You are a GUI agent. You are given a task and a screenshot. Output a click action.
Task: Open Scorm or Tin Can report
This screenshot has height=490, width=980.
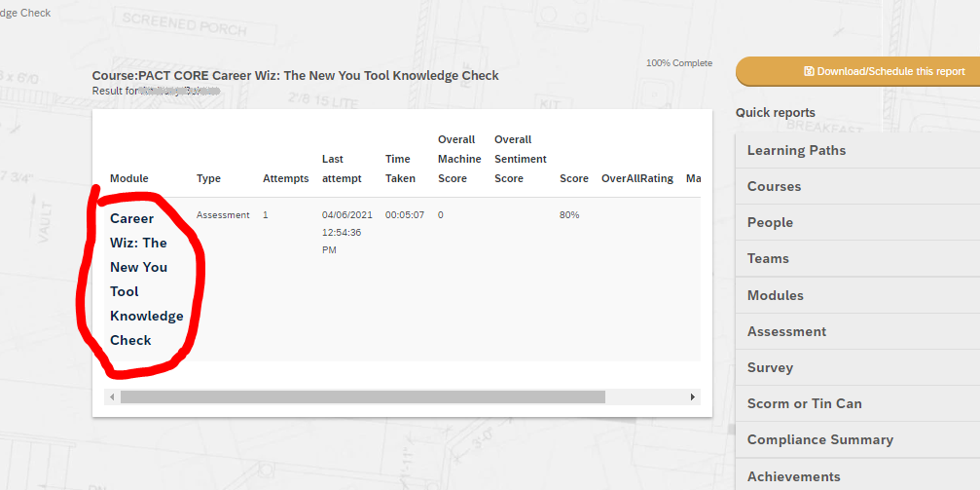tap(804, 403)
